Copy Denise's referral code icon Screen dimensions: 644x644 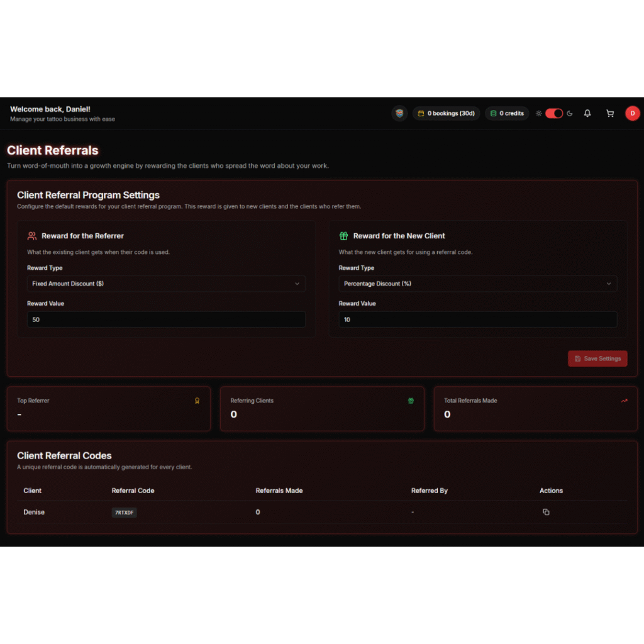click(x=546, y=512)
